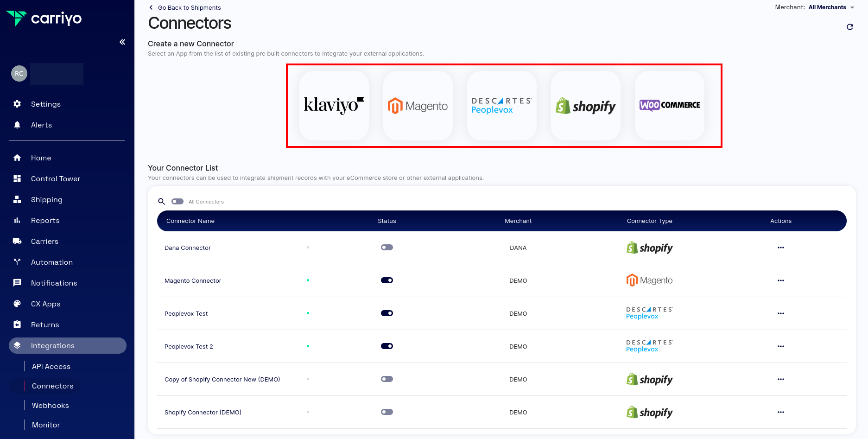The height and width of the screenshot is (439, 868).
Task: Disable the Peoplevox Test status toggle
Action: (x=387, y=313)
